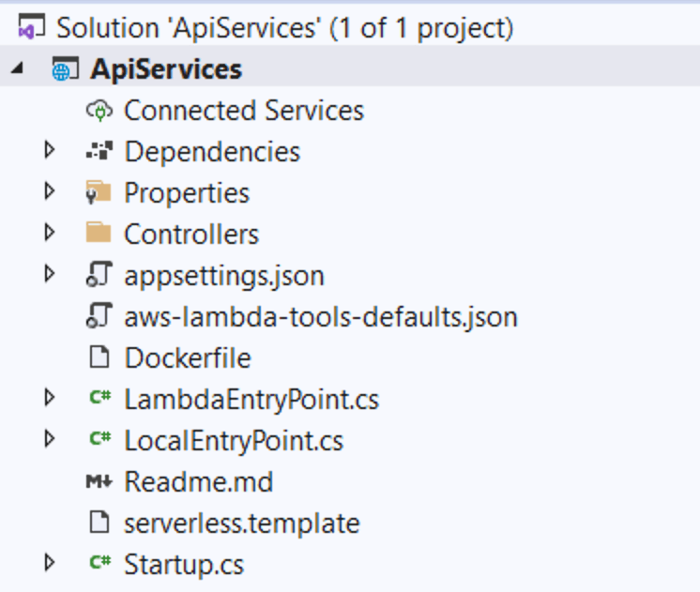Click the C# icon beside Startup.cs
Image resolution: width=700 pixels, height=592 pixels.
(100, 562)
